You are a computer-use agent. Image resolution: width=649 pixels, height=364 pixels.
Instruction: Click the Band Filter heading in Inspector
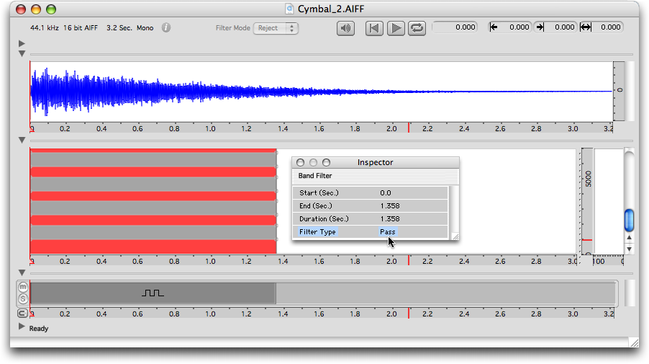pyautogui.click(x=315, y=176)
